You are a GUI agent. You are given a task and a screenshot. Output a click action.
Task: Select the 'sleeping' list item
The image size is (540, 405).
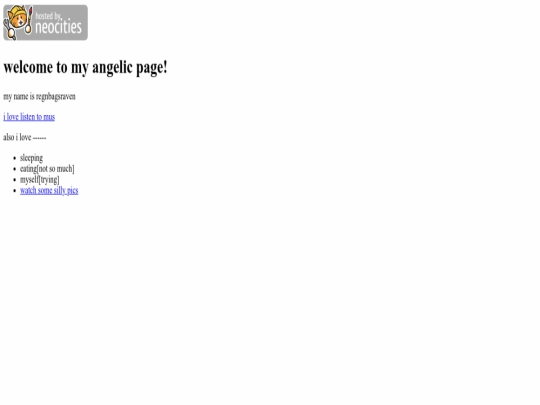point(31,158)
